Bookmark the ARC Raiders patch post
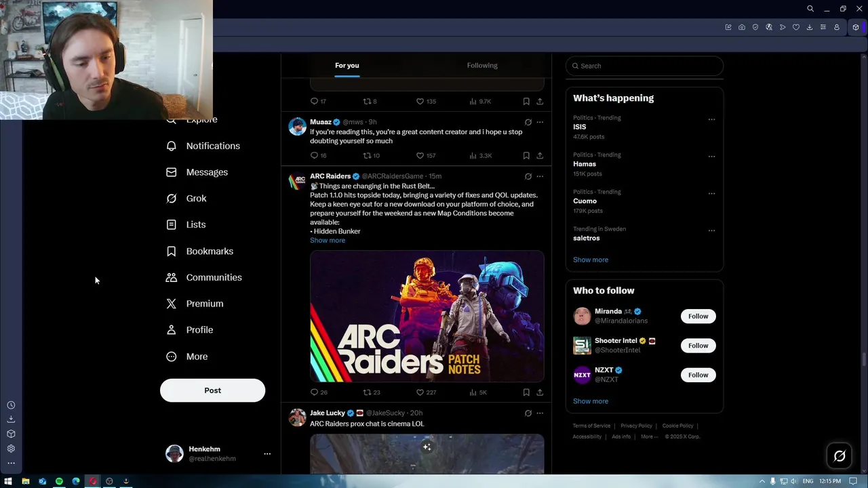The width and height of the screenshot is (868, 488). click(x=526, y=392)
